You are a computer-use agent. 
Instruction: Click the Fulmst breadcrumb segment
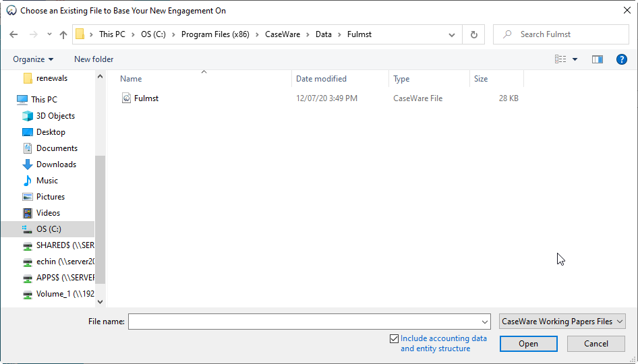pyautogui.click(x=359, y=34)
